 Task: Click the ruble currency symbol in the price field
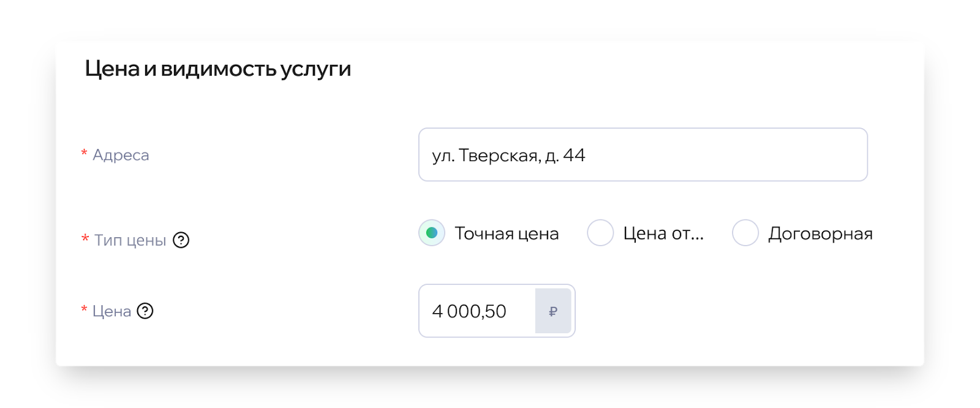click(553, 311)
